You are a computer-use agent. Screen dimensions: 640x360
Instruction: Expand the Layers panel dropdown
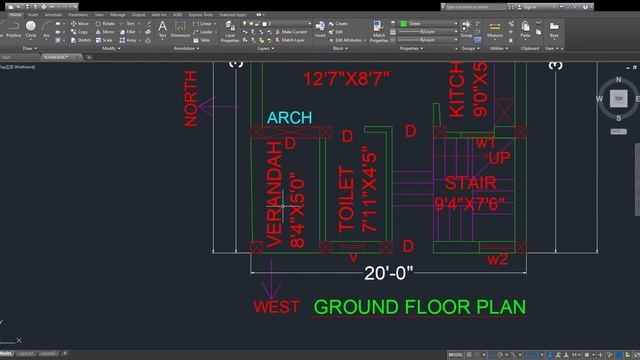[266, 49]
